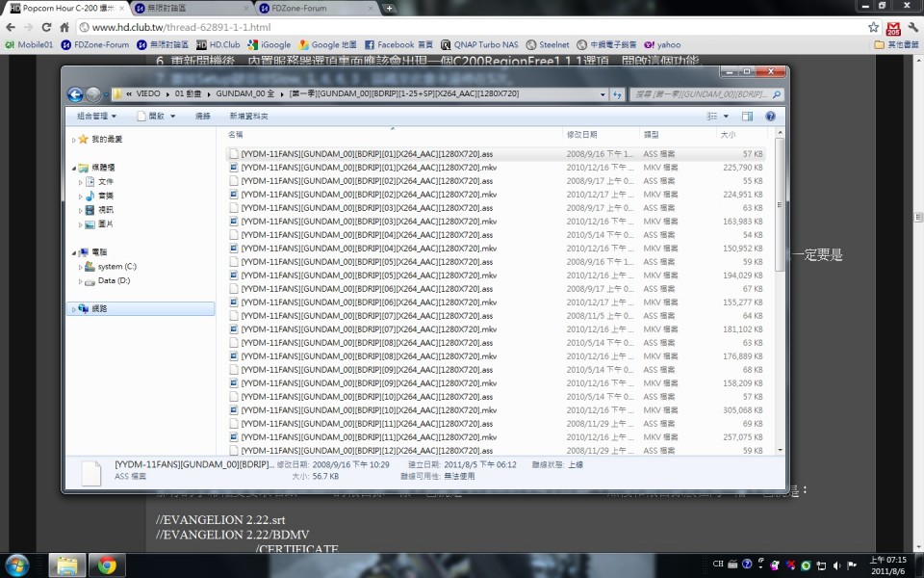Open a new Chrome tab

[389, 9]
